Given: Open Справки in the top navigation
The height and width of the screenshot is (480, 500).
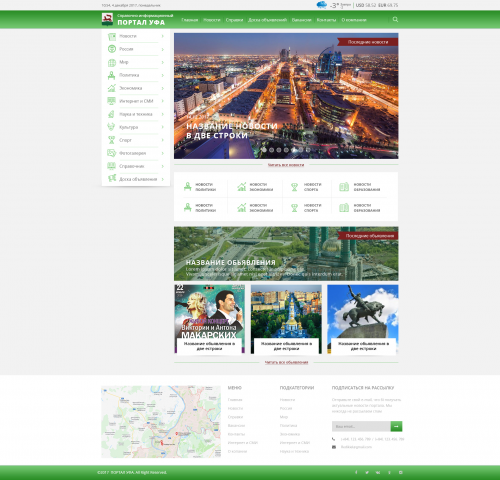Looking at the screenshot, I should pos(234,20).
